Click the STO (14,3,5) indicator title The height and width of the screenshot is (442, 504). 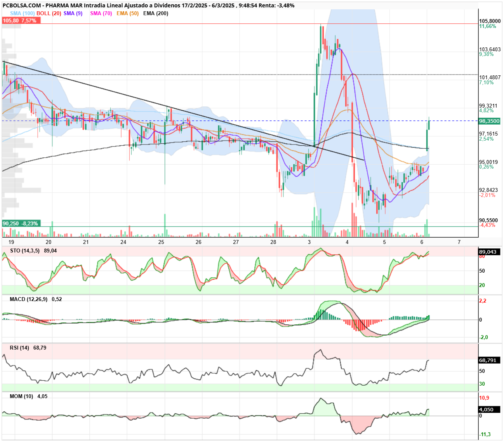[25, 251]
